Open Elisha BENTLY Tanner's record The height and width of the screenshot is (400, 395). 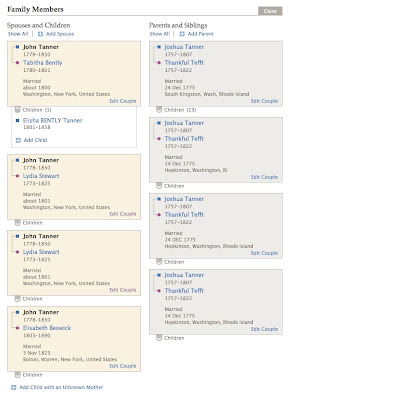[x=52, y=120]
